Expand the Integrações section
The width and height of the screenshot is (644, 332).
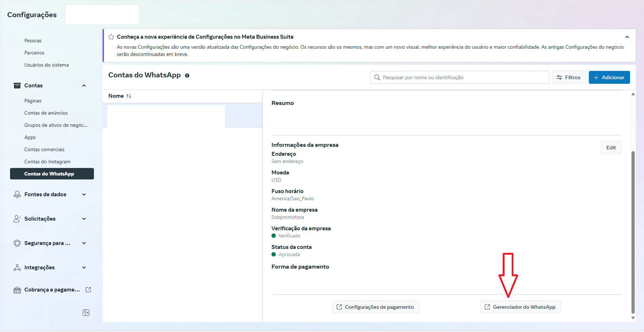pyautogui.click(x=84, y=268)
